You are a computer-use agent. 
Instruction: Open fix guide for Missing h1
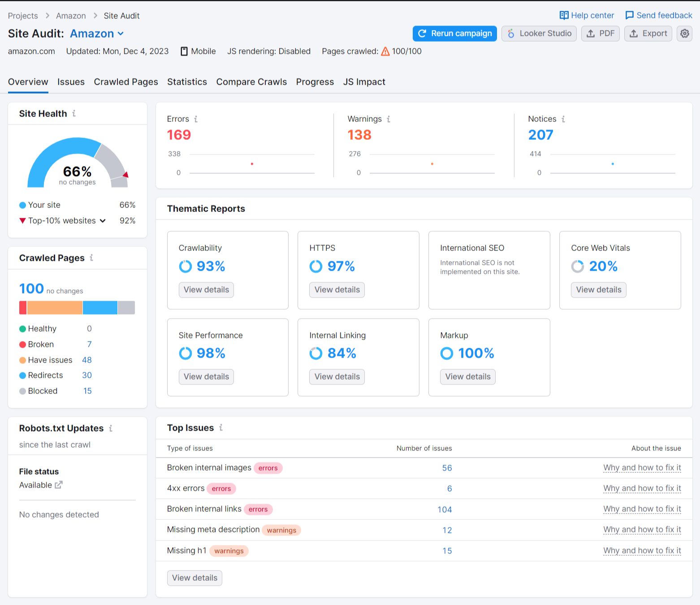(642, 551)
